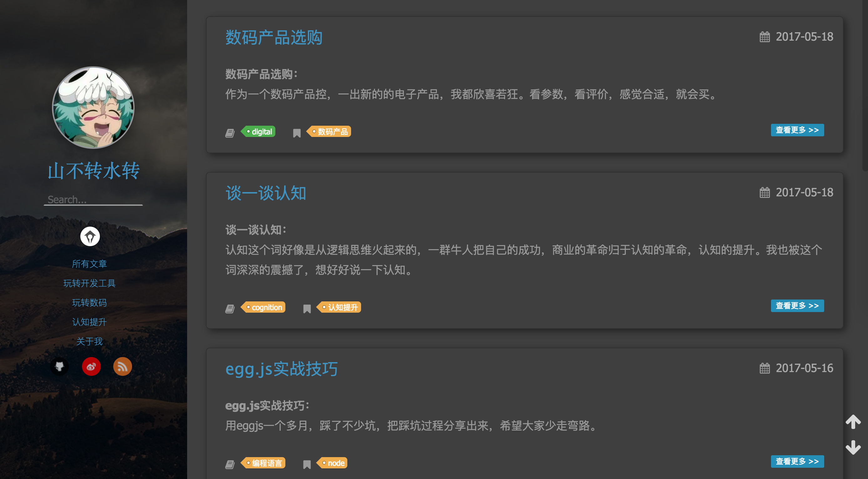Focus the Search input field
This screenshot has height=479, width=868.
pyautogui.click(x=93, y=199)
